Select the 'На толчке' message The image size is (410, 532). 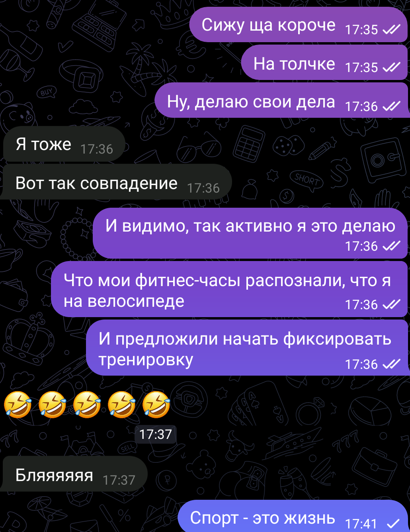[324, 63]
